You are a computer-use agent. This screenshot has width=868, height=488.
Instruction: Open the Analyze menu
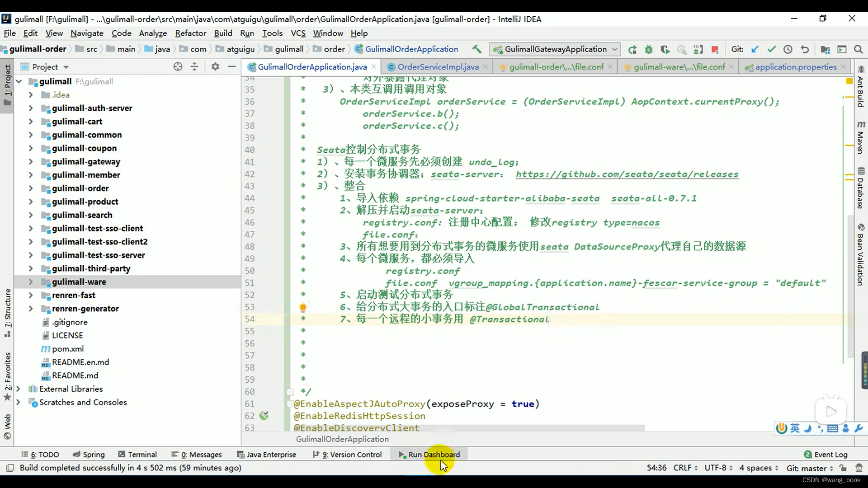pyautogui.click(x=153, y=33)
